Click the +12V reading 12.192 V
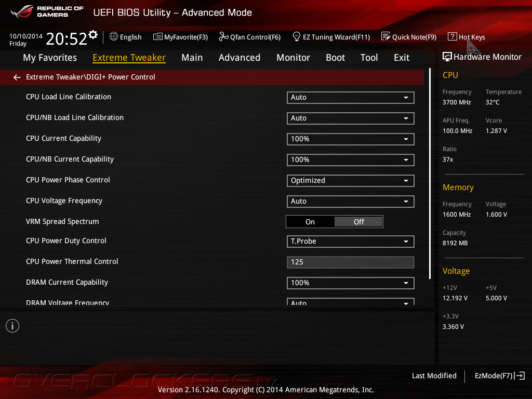This screenshot has height=399, width=532. [455, 298]
